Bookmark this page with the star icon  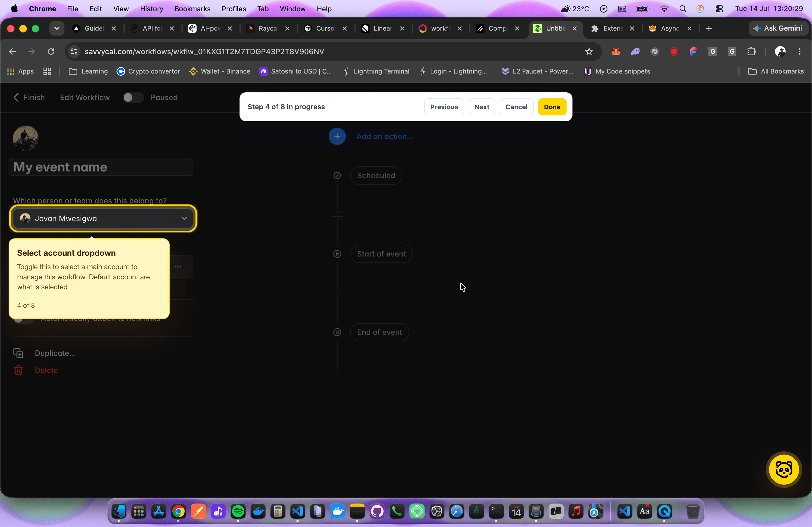[589, 52]
